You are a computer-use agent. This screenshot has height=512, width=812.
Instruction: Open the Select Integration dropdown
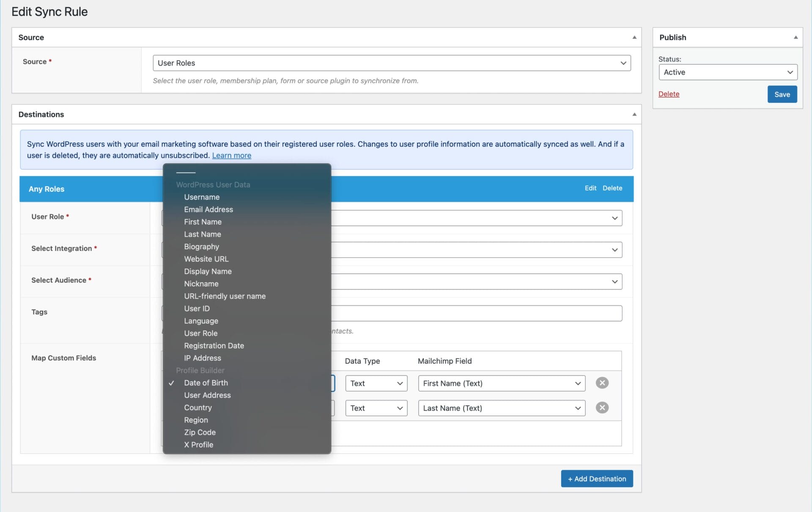point(477,250)
